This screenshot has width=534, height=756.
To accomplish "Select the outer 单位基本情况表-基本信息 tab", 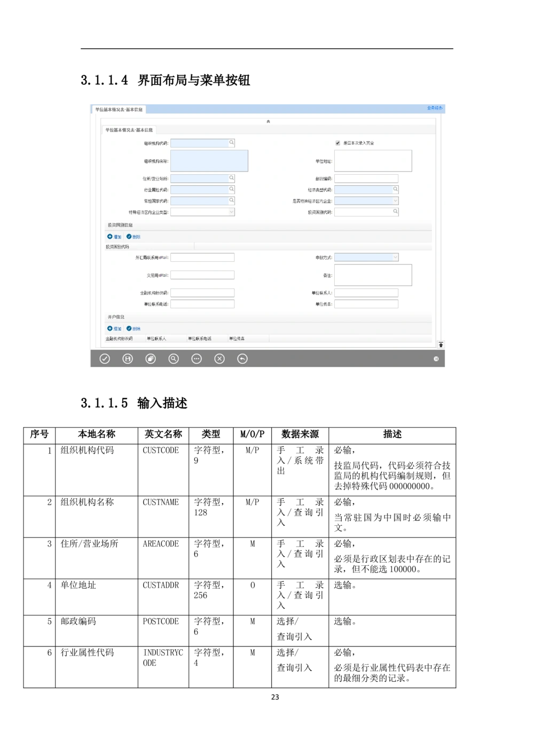I will pos(119,110).
